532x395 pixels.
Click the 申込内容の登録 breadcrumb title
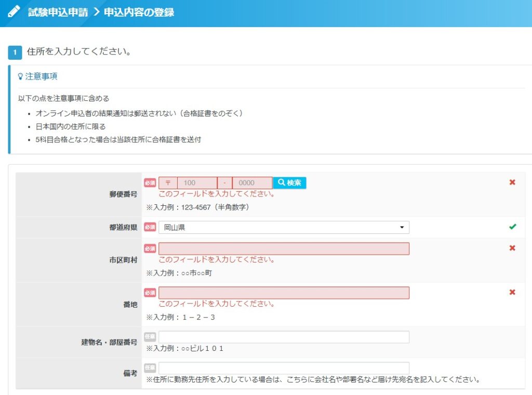click(x=139, y=12)
